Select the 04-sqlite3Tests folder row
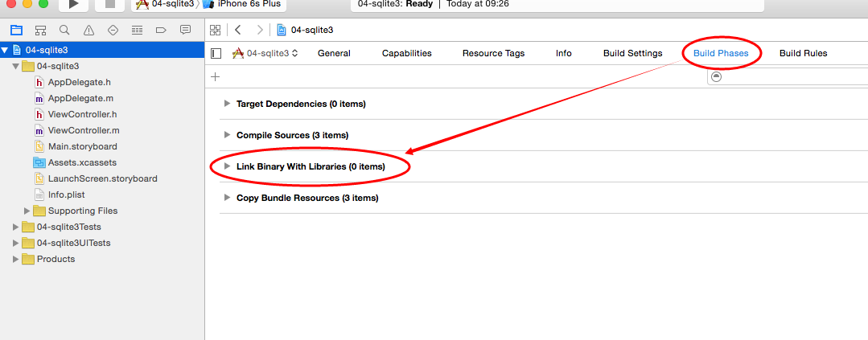 (x=102, y=227)
